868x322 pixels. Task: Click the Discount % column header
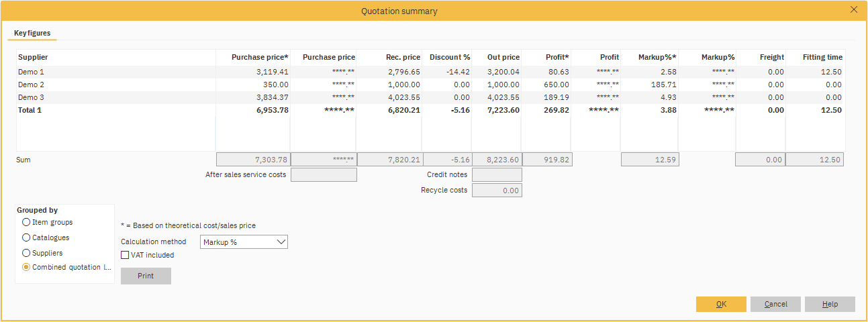point(449,58)
